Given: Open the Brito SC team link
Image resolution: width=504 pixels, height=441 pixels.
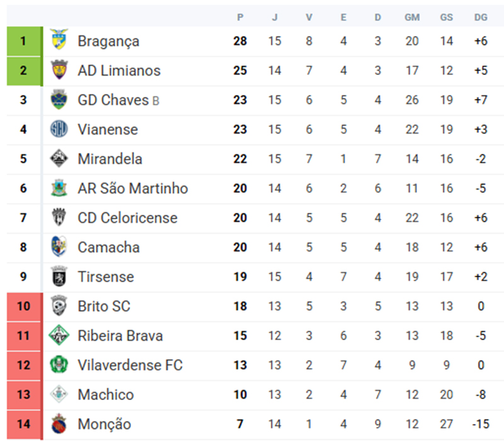Looking at the screenshot, I should tap(104, 306).
